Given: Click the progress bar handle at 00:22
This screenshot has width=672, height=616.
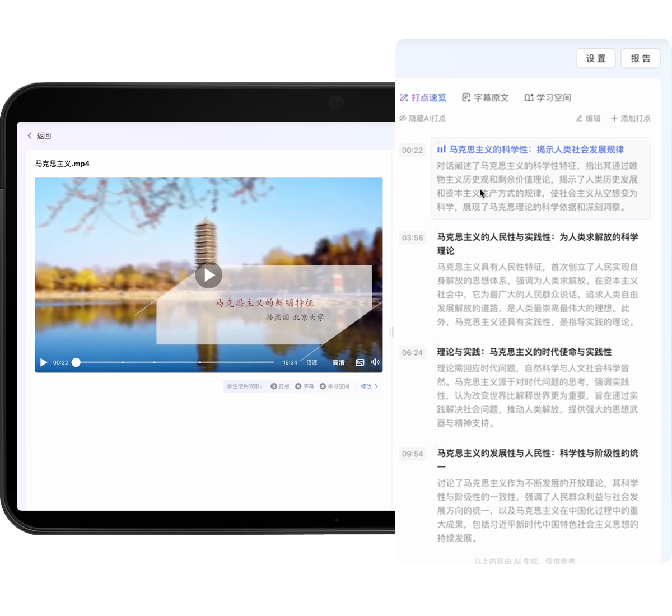Looking at the screenshot, I should [76, 362].
